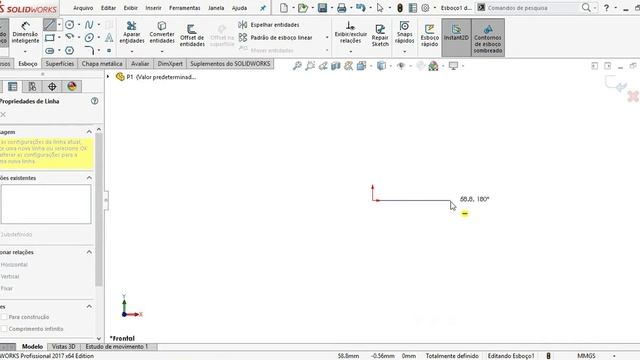Select the sketch Text tool
This screenshot has height=360, width=640.
pos(109,38)
